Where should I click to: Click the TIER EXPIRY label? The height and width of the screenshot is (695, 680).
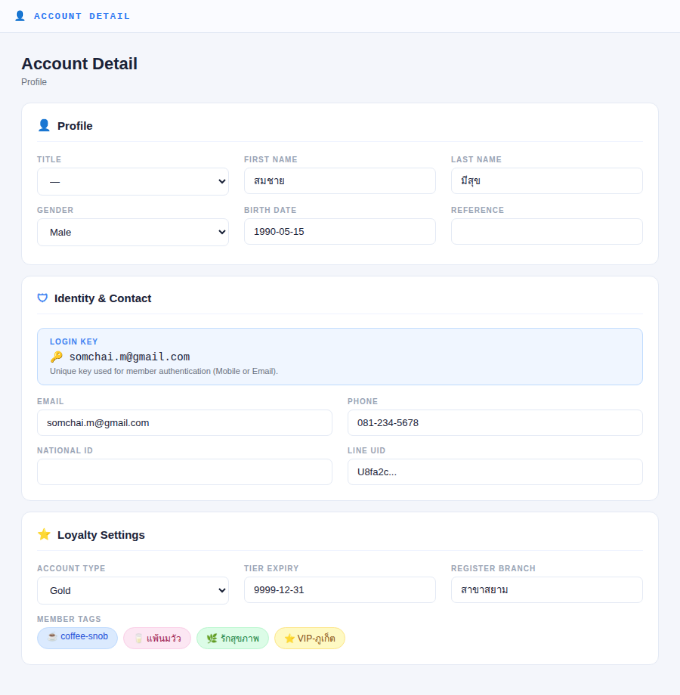(271, 568)
